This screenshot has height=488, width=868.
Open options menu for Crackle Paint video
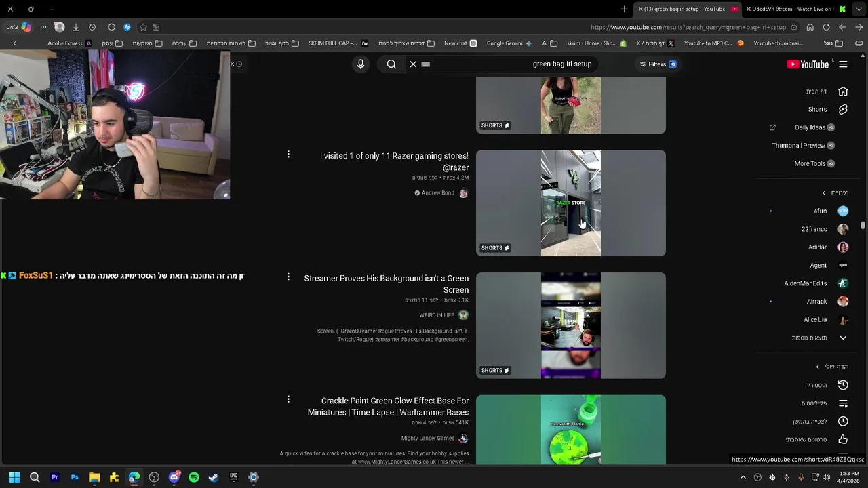(x=288, y=400)
